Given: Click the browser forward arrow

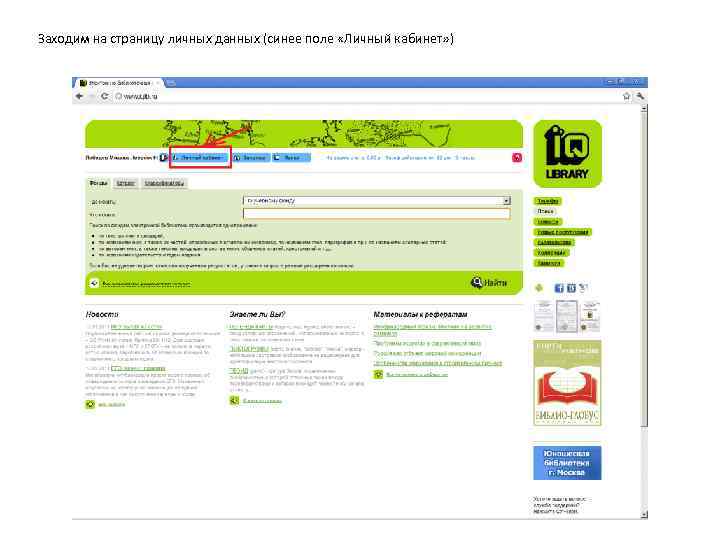Looking at the screenshot, I should tap(92, 96).
